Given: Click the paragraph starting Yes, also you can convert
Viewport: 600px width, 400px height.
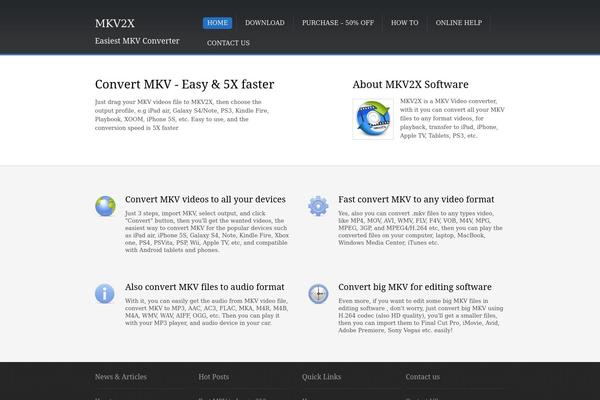Looking at the screenshot, I should coord(420,228).
